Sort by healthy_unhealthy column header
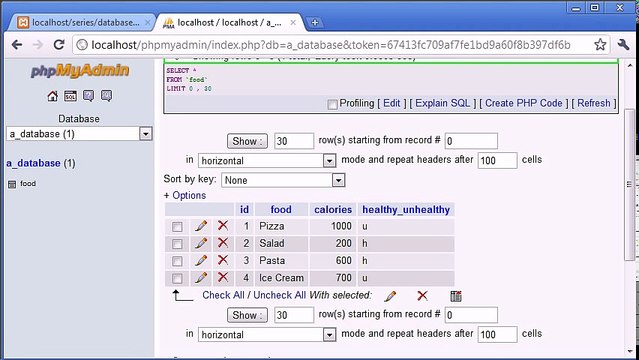This screenshot has height=360, width=639. [406, 210]
